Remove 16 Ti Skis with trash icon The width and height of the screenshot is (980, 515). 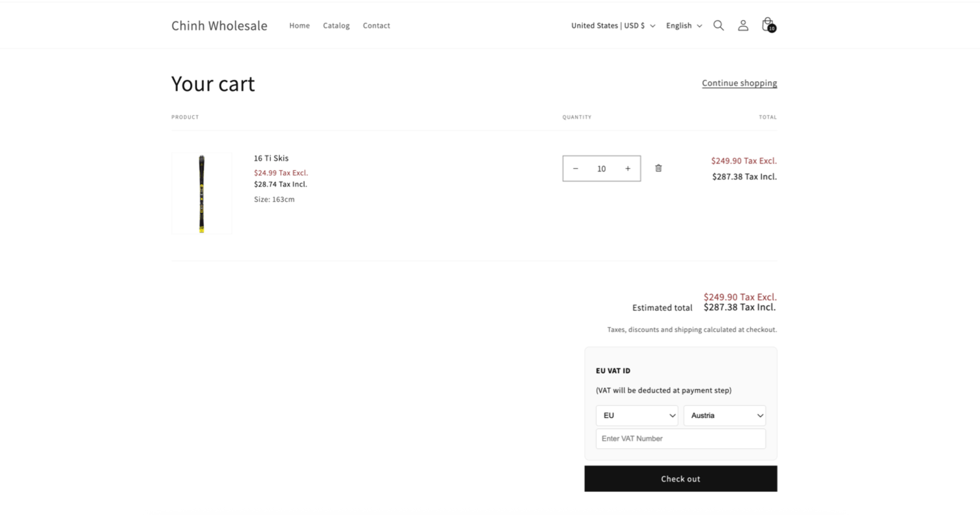click(658, 168)
